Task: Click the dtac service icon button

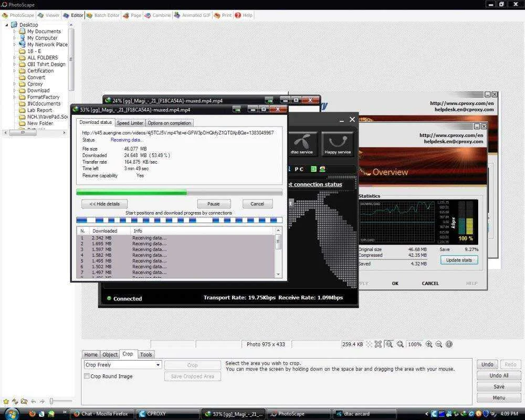Action: coord(302,144)
